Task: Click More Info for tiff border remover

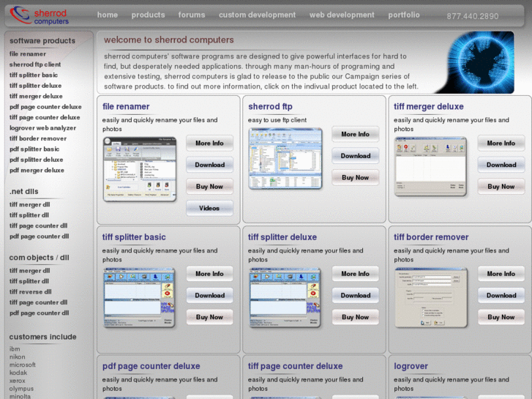Action: point(501,274)
